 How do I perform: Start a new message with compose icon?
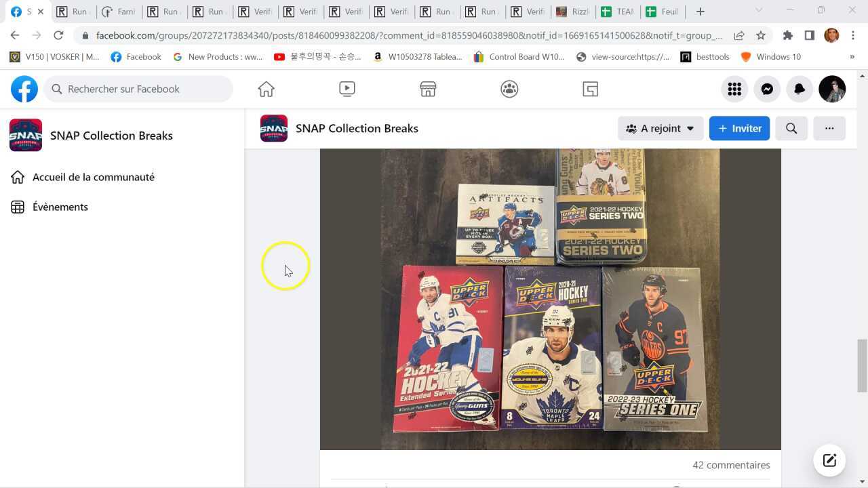pyautogui.click(x=829, y=461)
